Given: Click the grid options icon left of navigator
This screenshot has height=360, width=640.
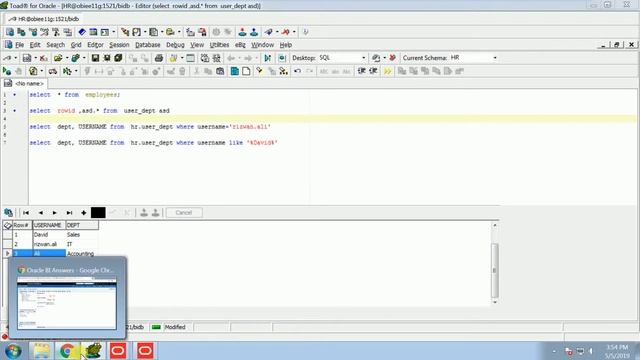Looking at the screenshot, I should [x=8, y=213].
